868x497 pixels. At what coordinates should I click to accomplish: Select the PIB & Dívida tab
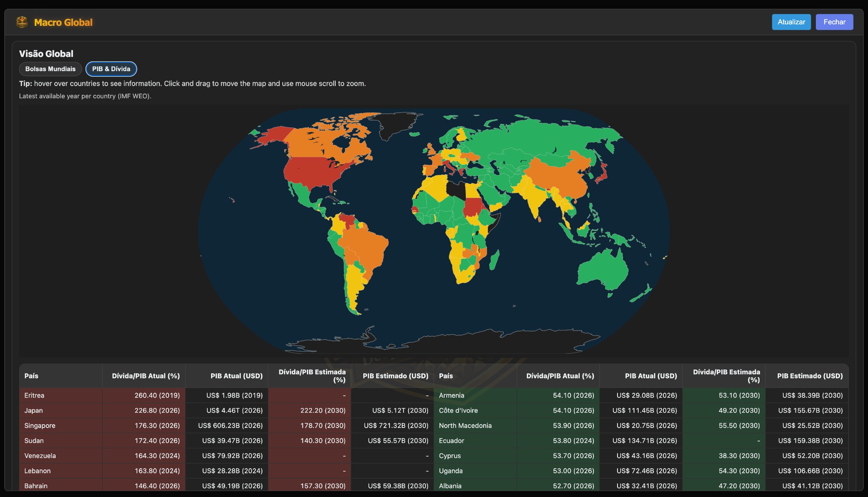pyautogui.click(x=111, y=69)
